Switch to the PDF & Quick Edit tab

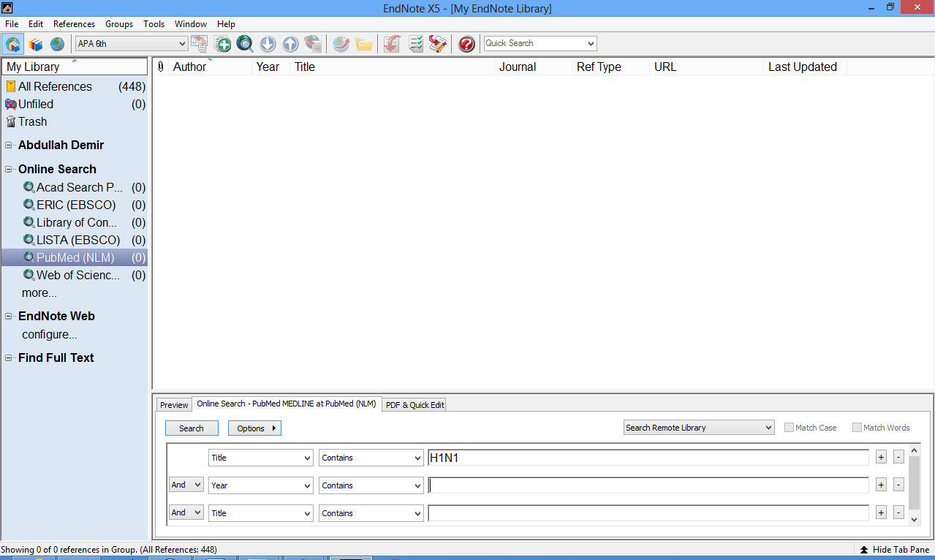click(x=414, y=405)
